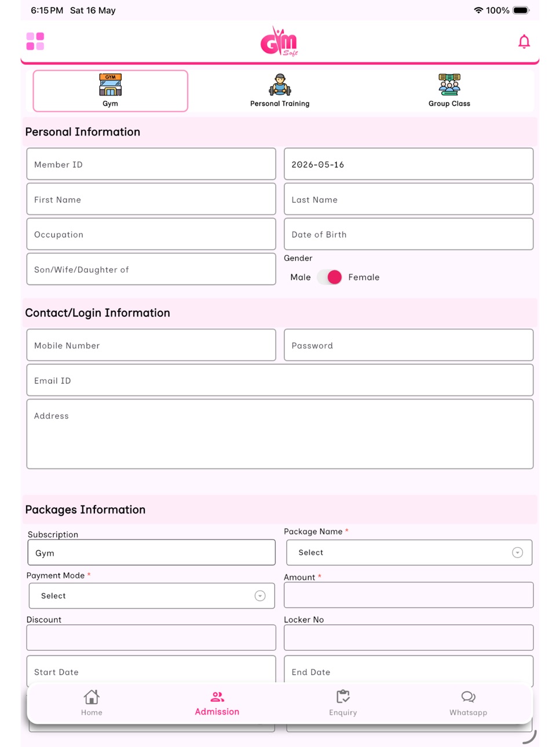Click the Amount input field
The image size is (560, 747).
coord(408,595)
